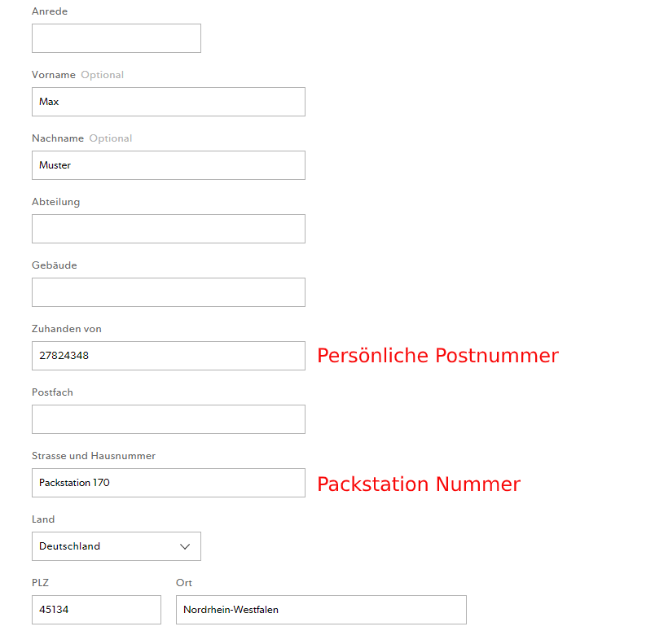Click the Land dropdown chevron arrow

point(185,546)
